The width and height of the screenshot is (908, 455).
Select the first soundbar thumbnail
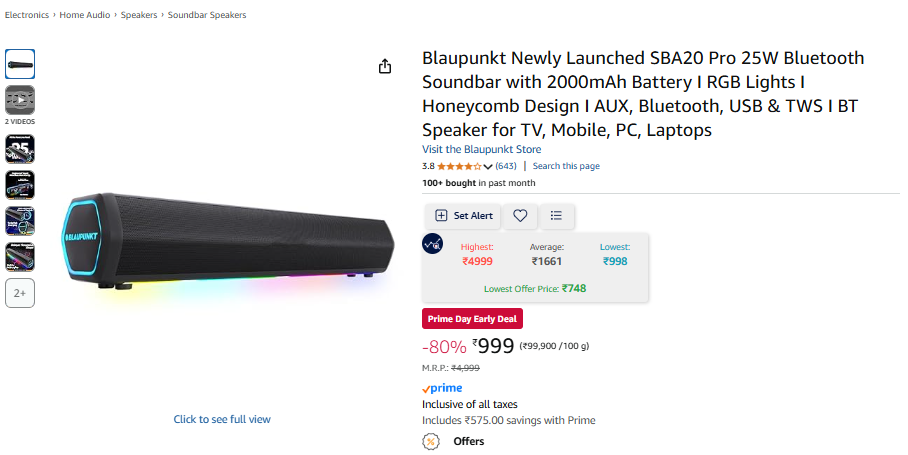point(20,63)
